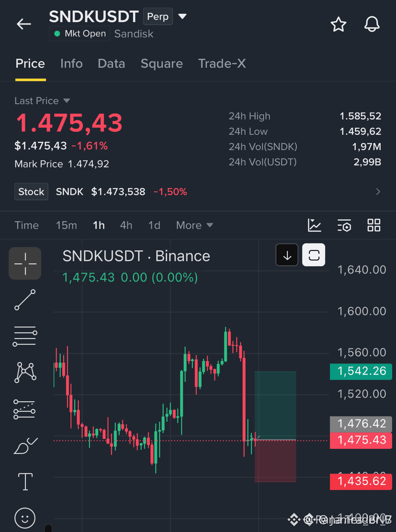The image size is (396, 532).
Task: Click the big 1.475,43 last price
Action: (x=69, y=123)
